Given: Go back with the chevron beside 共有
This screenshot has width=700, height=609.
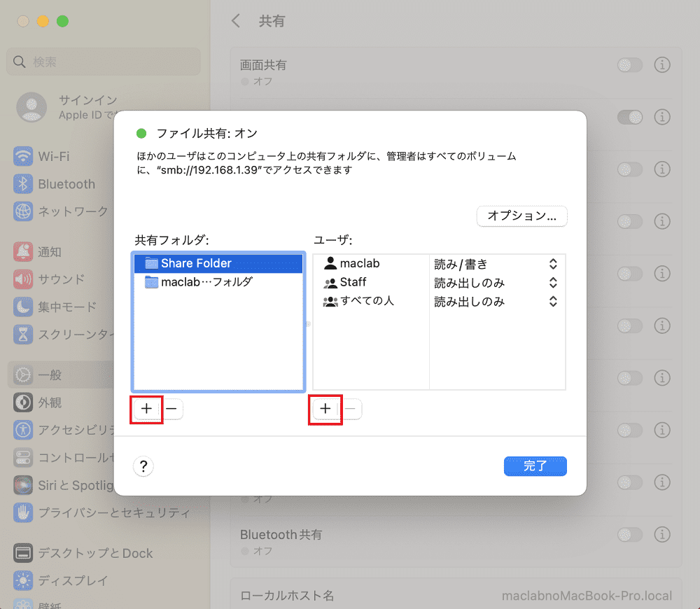Looking at the screenshot, I should tap(236, 20).
